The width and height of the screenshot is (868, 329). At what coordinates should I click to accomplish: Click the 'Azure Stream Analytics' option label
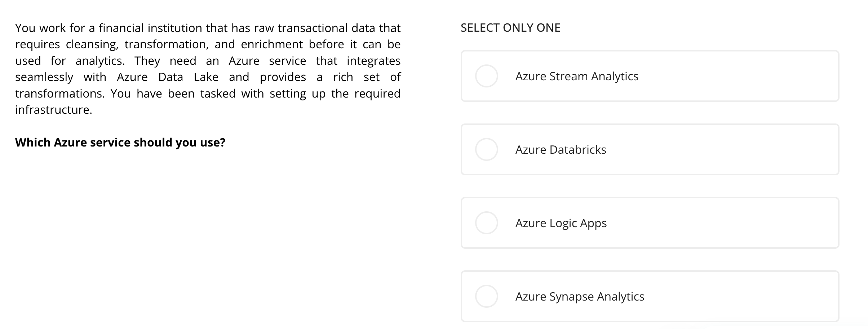(577, 76)
